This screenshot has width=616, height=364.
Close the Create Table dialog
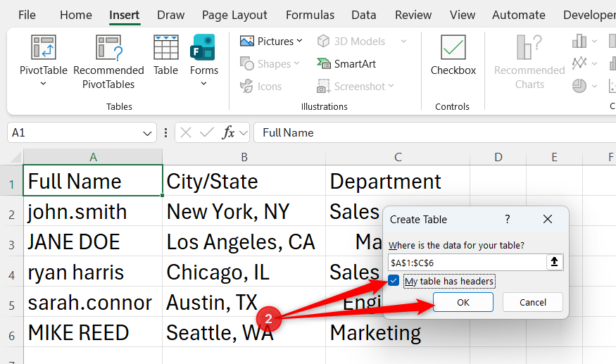(x=548, y=219)
